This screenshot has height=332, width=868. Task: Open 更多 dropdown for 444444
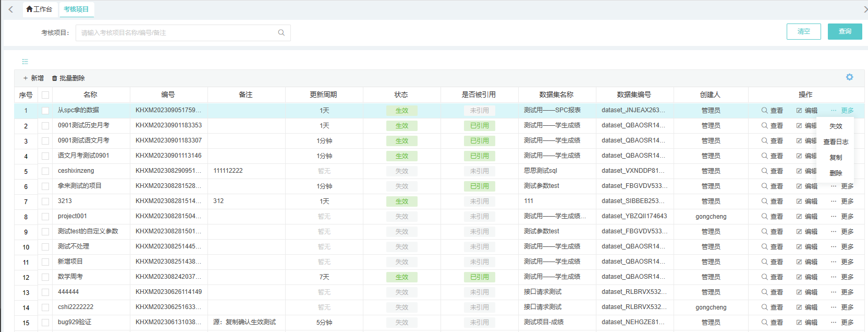842,292
